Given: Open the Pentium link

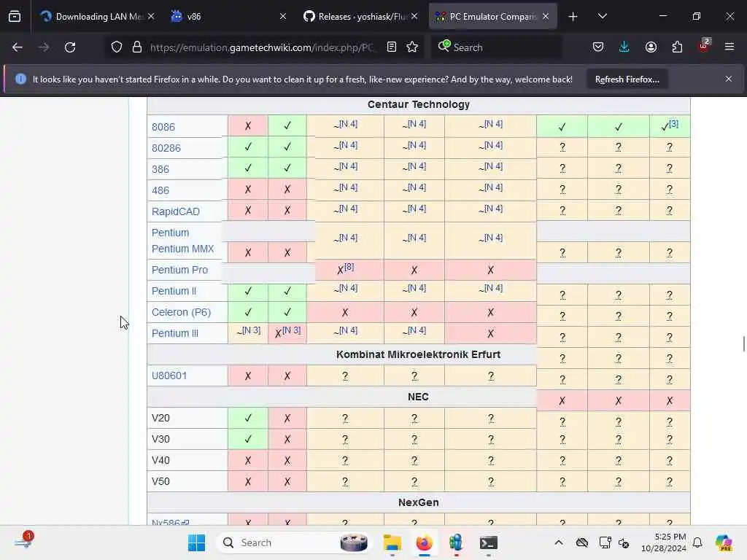Looking at the screenshot, I should point(170,233).
